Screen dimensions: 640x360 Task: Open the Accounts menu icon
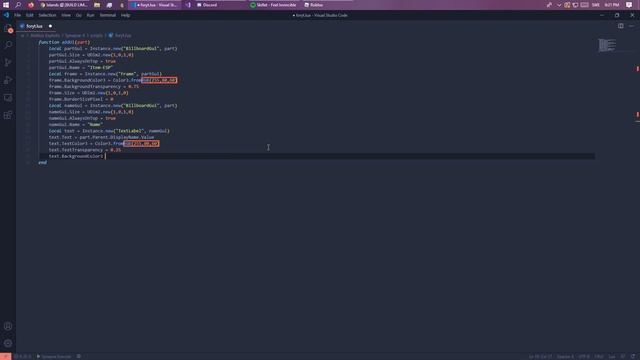coord(8,326)
